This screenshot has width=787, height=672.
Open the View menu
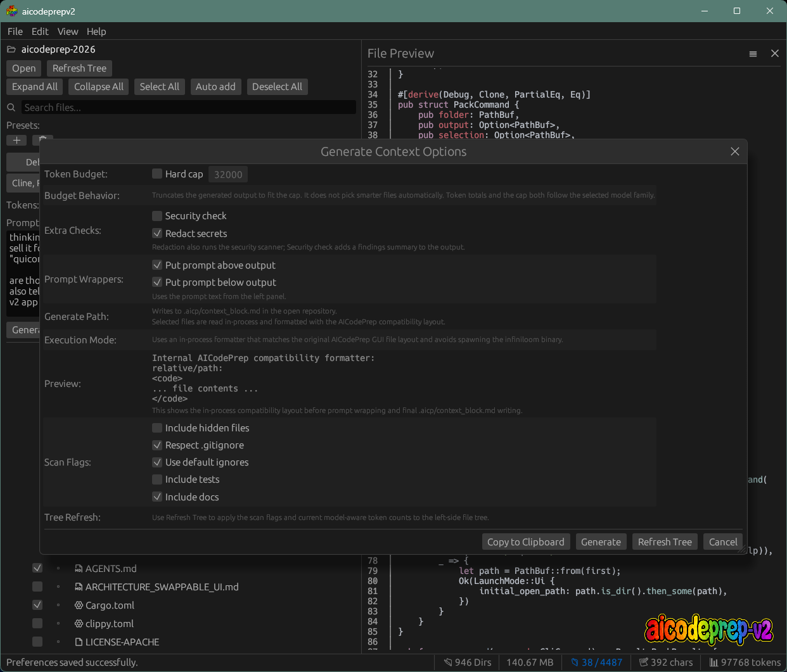68,32
